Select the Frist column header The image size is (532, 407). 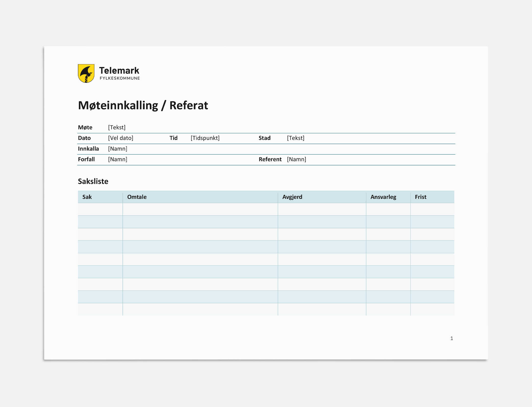click(x=420, y=197)
